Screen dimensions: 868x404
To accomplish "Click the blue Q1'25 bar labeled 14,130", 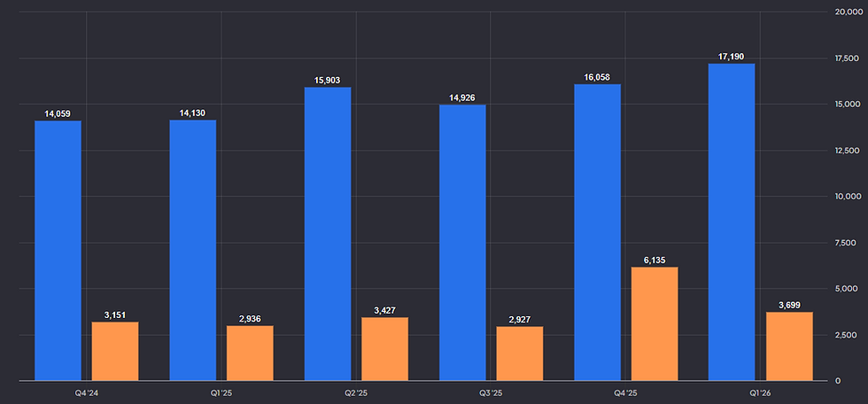I will (193, 250).
